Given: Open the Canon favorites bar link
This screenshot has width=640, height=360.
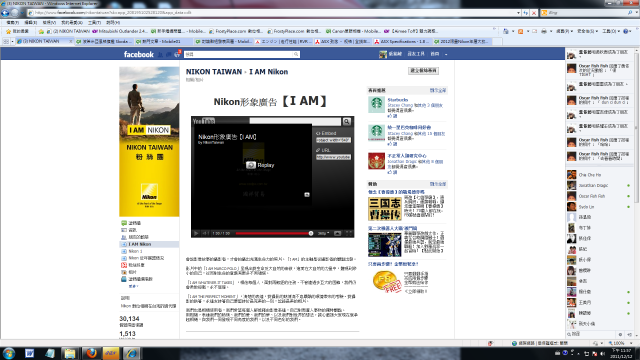Looking at the screenshot, I should coord(353,31).
